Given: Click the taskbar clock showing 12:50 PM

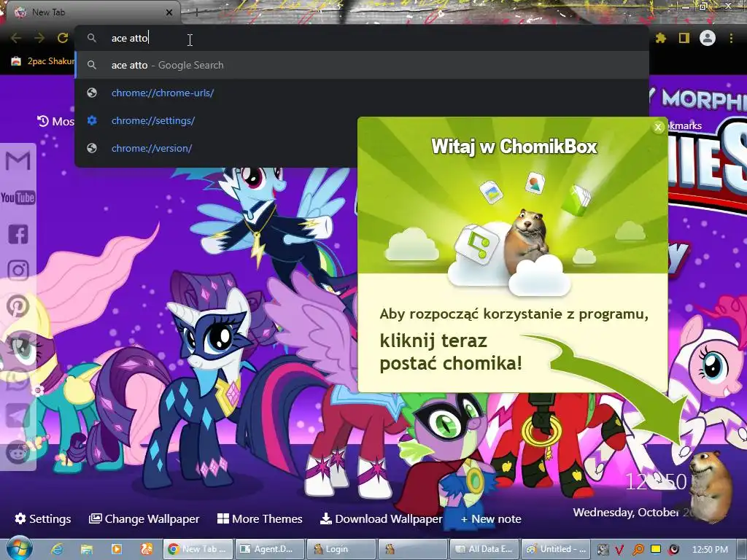Looking at the screenshot, I should 710,549.
